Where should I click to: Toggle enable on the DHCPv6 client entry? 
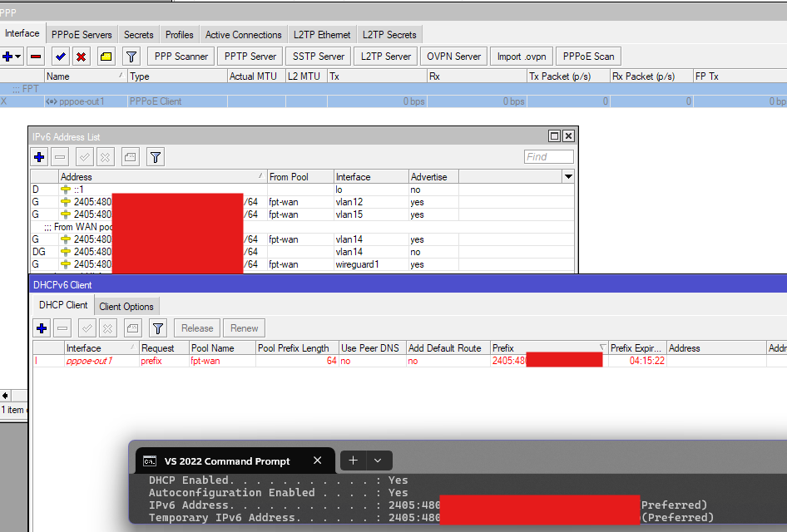(x=87, y=328)
